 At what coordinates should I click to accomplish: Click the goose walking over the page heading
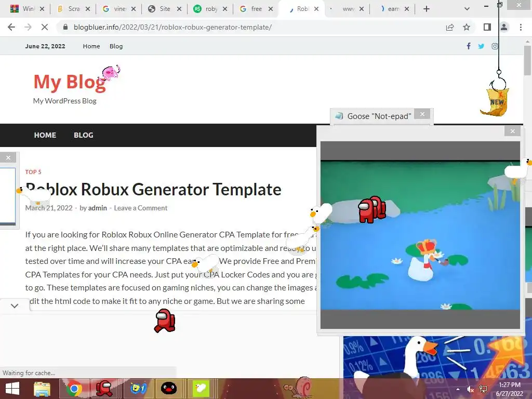click(33, 196)
